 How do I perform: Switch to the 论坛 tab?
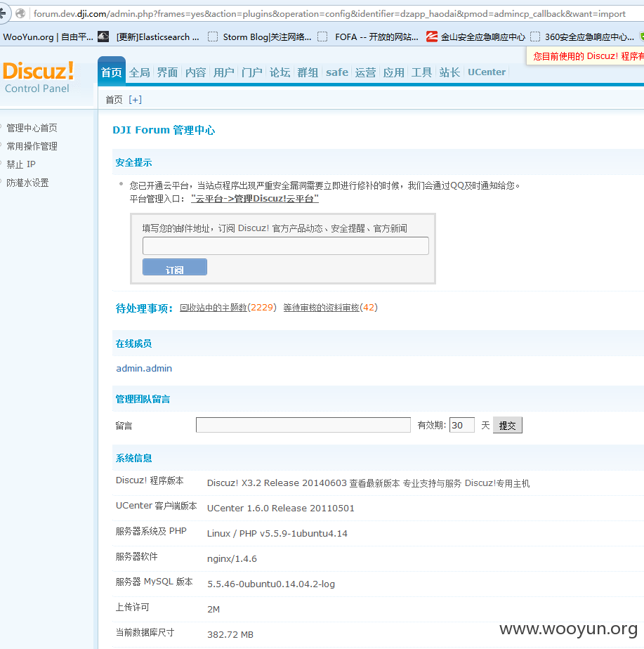click(x=280, y=72)
